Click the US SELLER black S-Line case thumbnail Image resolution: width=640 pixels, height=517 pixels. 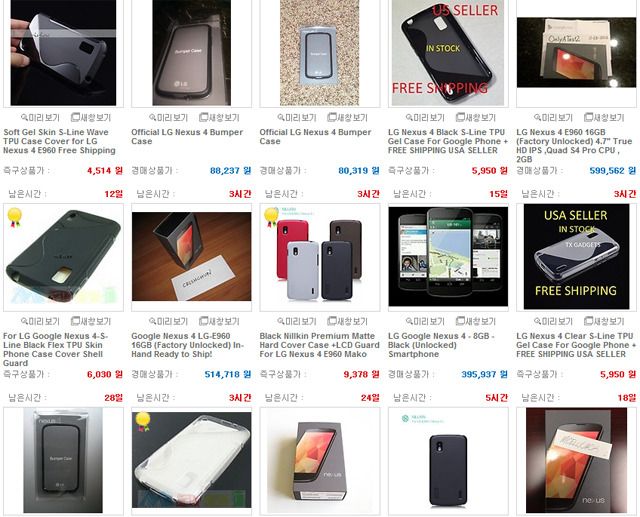point(448,53)
